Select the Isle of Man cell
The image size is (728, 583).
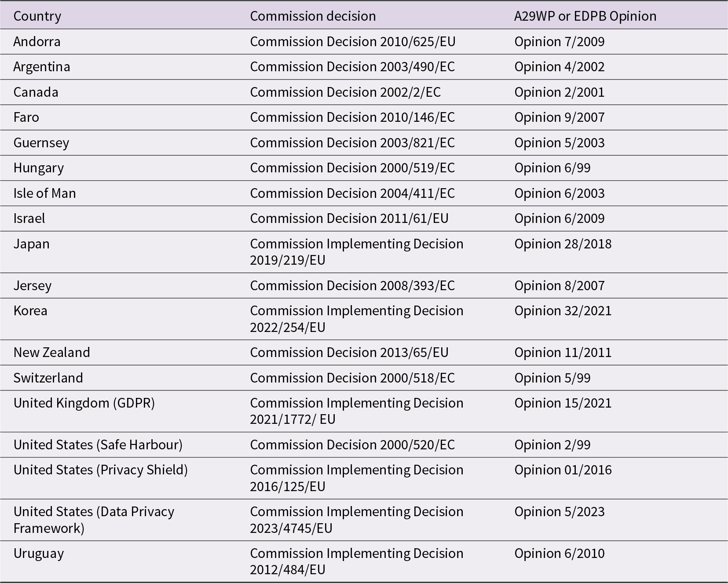pyautogui.click(x=44, y=193)
